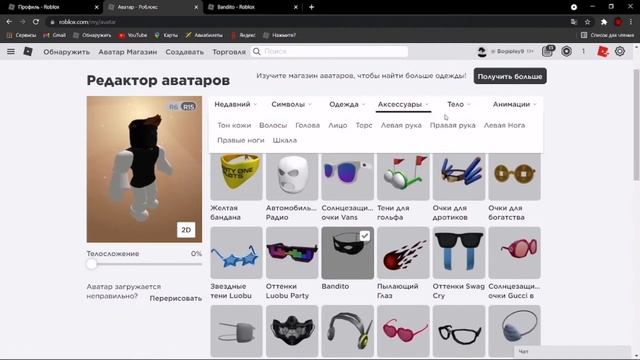Uncheck the equipped Bandito mask
640x360 pixels.
[347, 253]
